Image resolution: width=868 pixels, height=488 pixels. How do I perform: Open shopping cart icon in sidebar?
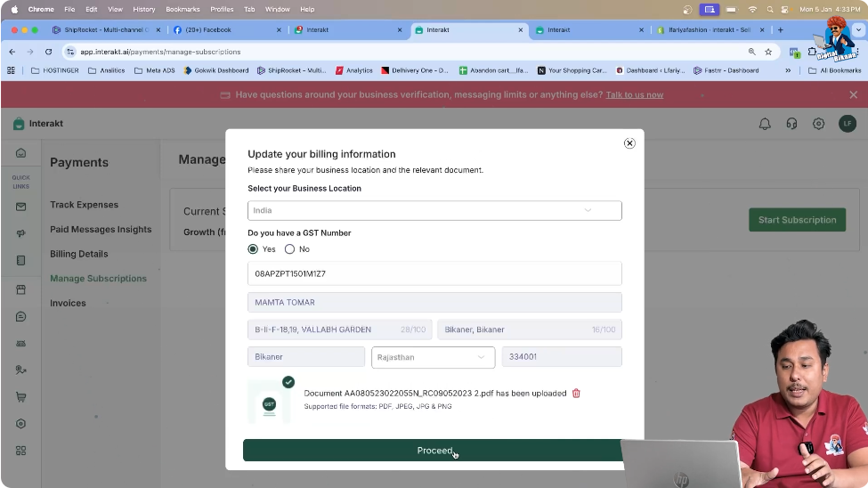click(x=21, y=397)
